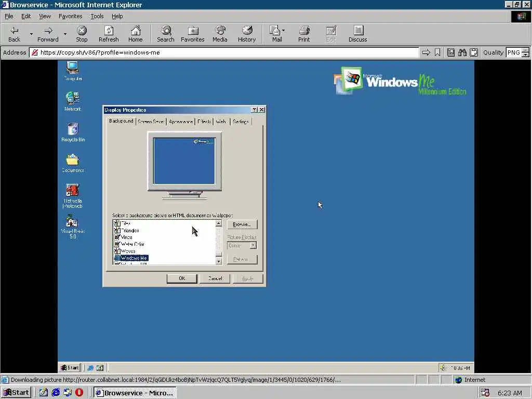Switch to the Appearance tab
The height and width of the screenshot is (399, 532).
point(181,122)
